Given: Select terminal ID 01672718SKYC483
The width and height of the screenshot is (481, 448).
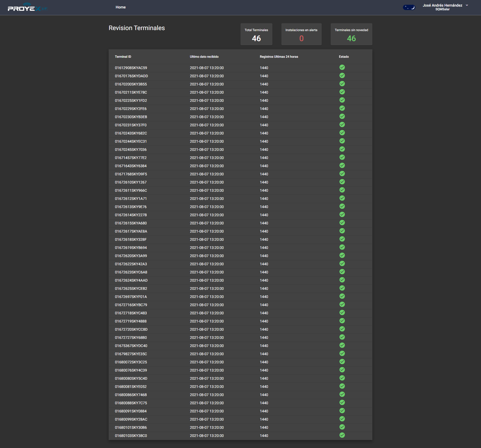Looking at the screenshot, I should coord(131,313).
